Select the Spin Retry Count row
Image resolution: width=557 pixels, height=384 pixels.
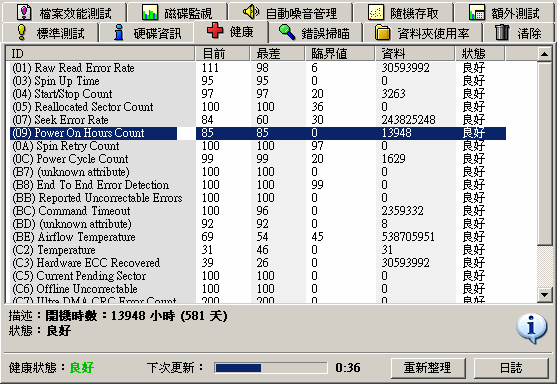(258, 146)
